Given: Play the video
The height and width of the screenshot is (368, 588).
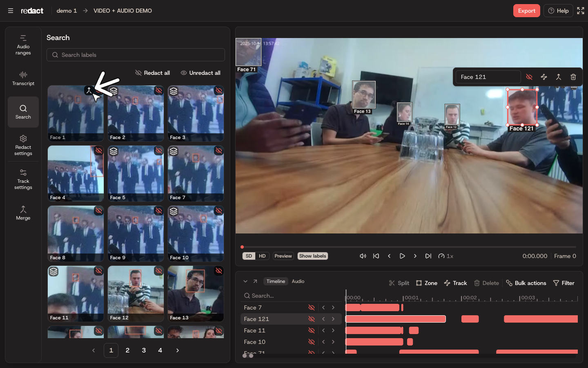Looking at the screenshot, I should click(x=402, y=256).
